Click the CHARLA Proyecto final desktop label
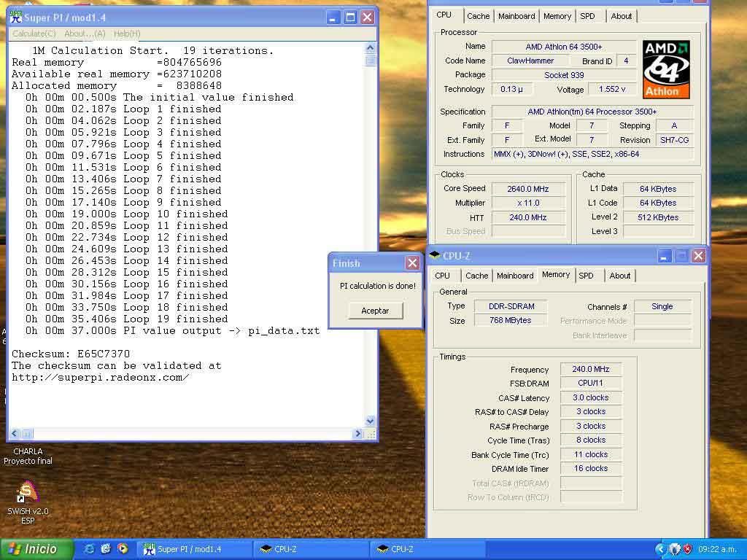The height and width of the screenshot is (560, 747). (28, 456)
